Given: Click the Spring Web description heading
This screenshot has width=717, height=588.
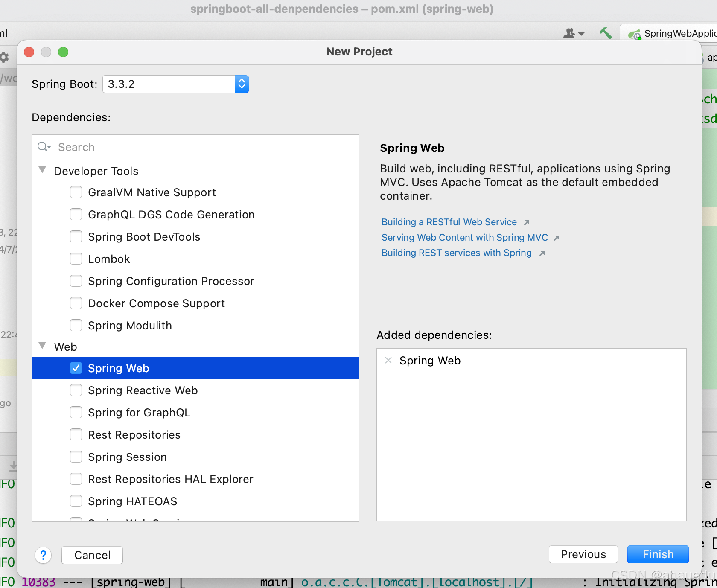Looking at the screenshot, I should point(412,148).
